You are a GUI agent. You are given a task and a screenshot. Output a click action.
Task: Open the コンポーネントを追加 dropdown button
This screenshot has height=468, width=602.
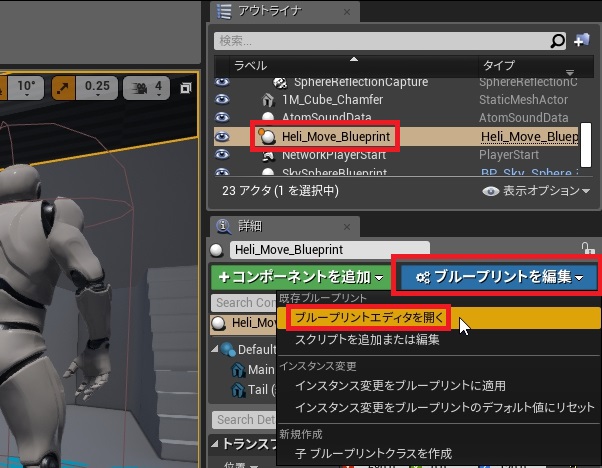click(301, 277)
